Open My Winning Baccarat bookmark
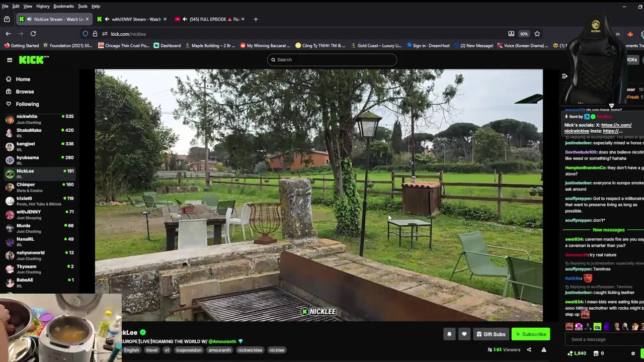The image size is (644, 362). pos(265,45)
